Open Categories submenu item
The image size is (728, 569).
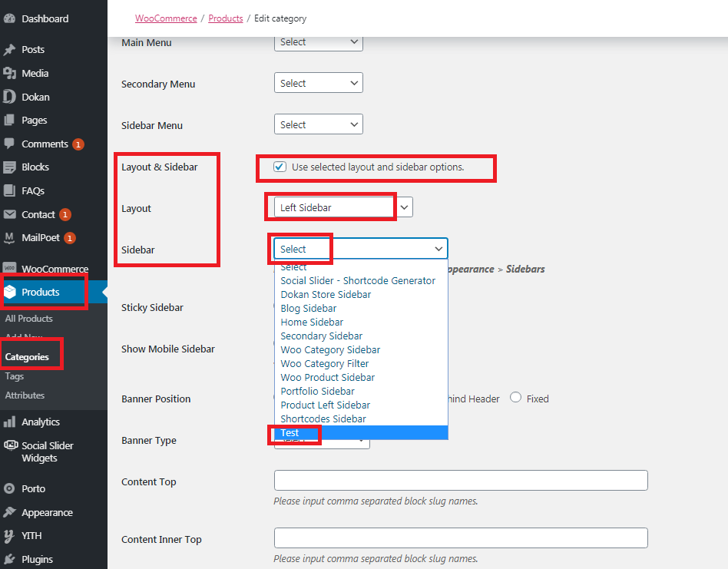click(27, 357)
